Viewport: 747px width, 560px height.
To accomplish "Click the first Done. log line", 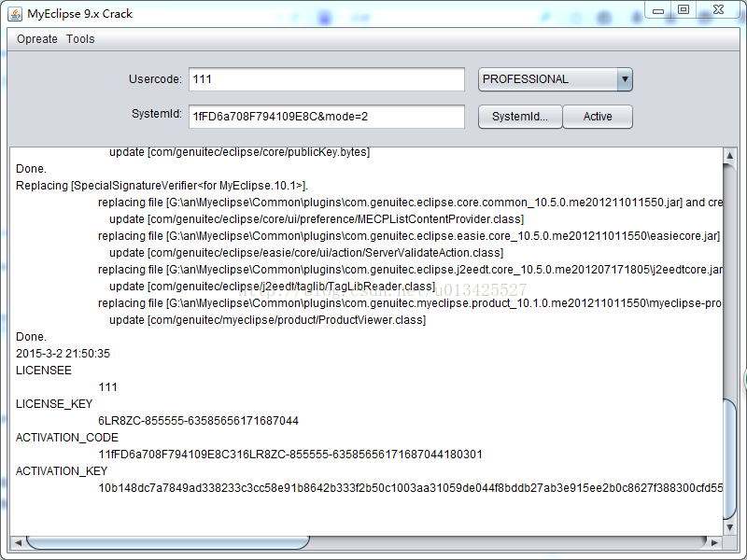I will [31, 169].
